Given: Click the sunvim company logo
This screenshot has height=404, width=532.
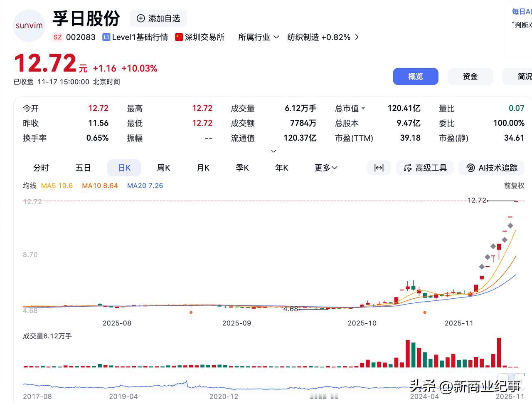Looking at the screenshot, I should [29, 25].
